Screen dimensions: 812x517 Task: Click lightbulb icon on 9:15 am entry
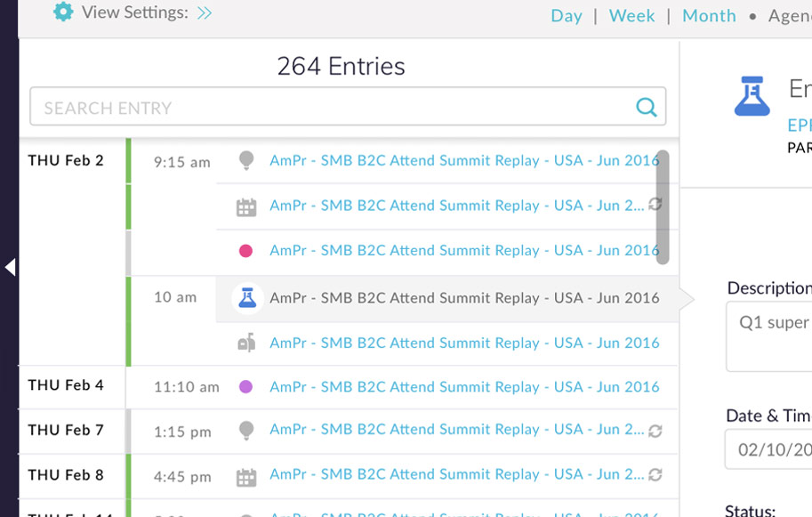[x=246, y=160]
